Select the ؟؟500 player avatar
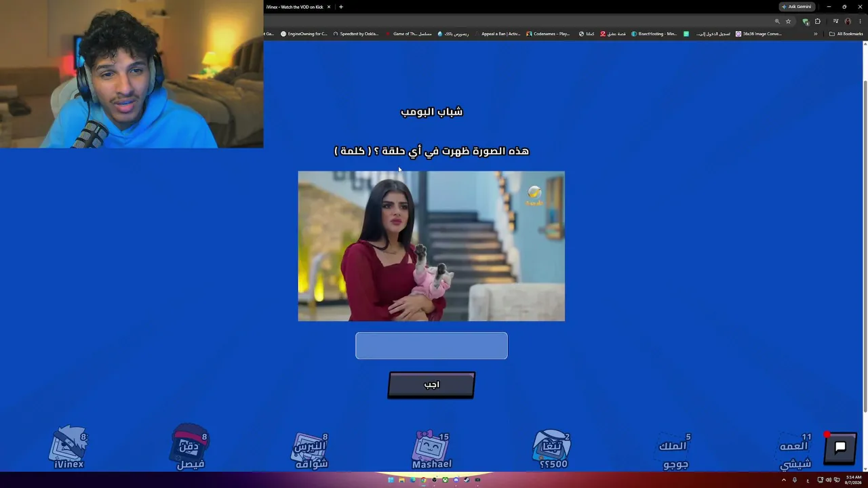 553,449
